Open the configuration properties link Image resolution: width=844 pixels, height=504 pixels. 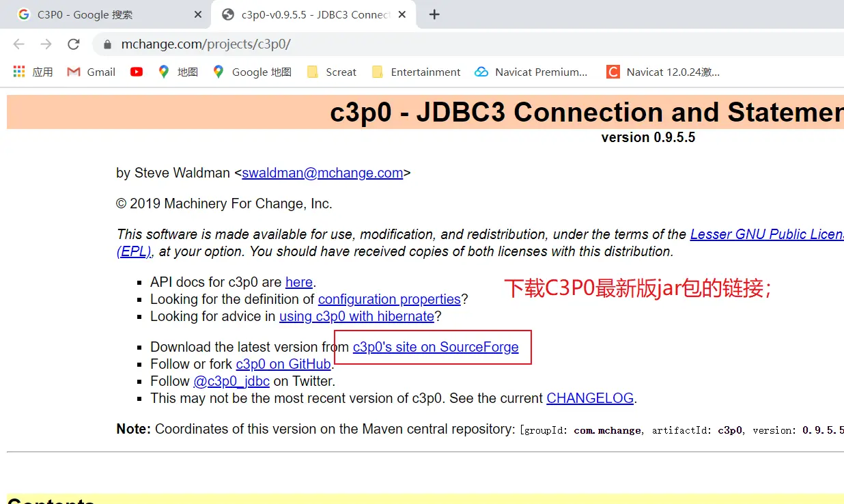click(x=389, y=299)
